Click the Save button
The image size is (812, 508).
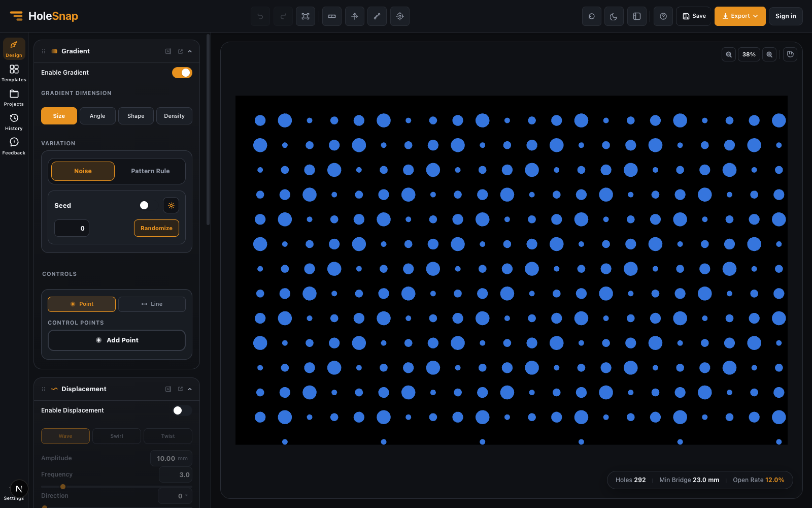[694, 16]
